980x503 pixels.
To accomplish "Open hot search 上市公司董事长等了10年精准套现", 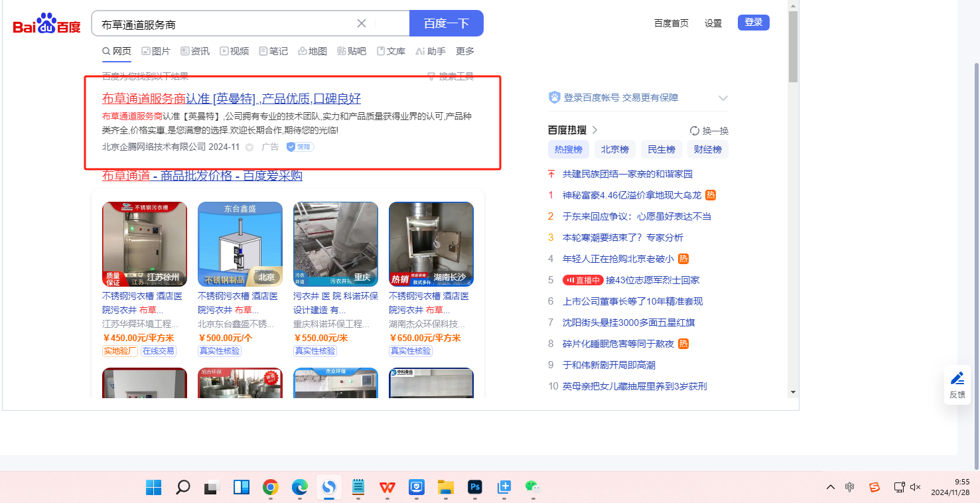I will 632,301.
